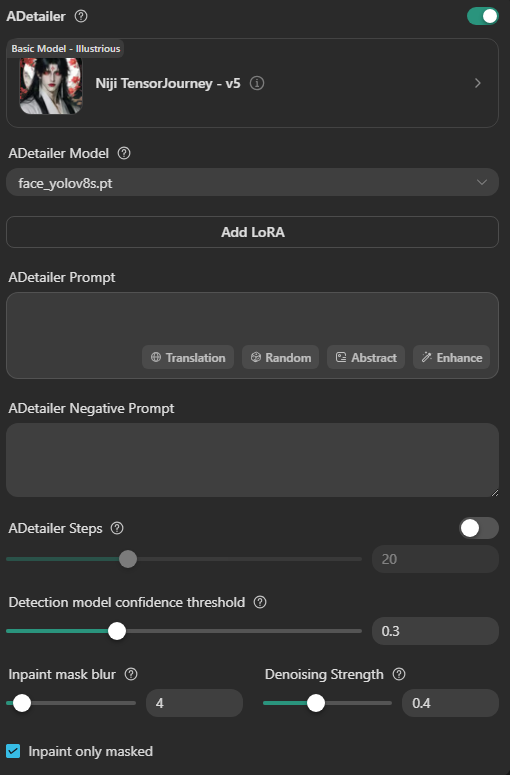Click the help icon beside ADetailer Model
The width and height of the screenshot is (510, 775).
(x=124, y=153)
